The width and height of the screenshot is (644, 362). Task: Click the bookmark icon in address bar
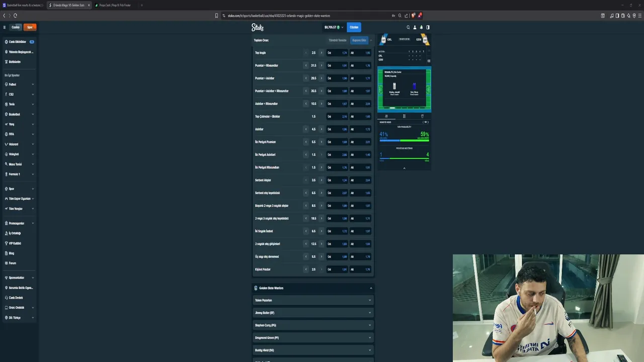[x=217, y=16]
